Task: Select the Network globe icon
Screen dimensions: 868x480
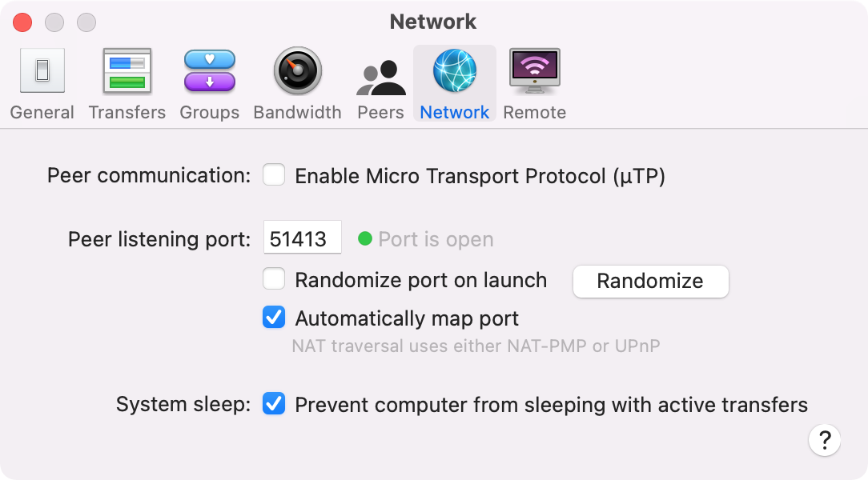Action: tap(455, 70)
